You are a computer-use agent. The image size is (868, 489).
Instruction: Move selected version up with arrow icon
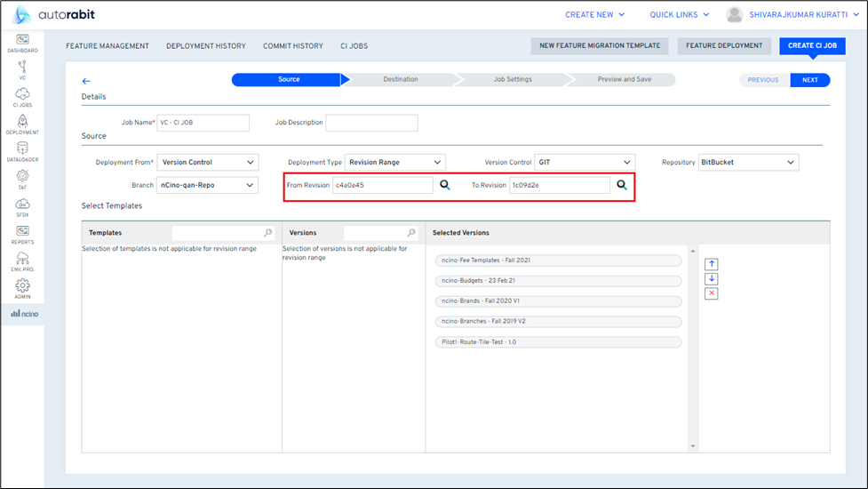tap(711, 264)
